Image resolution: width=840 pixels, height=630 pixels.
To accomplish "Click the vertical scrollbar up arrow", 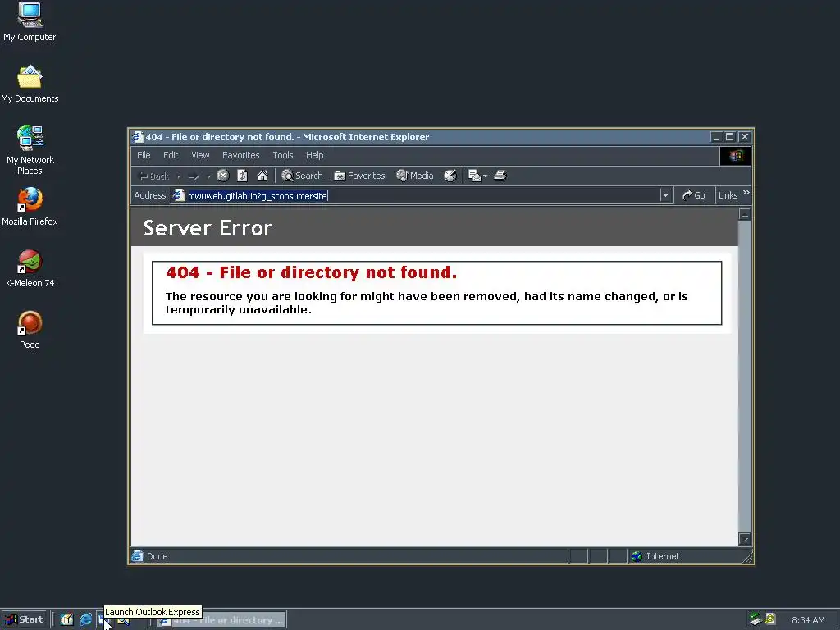I will [x=745, y=214].
